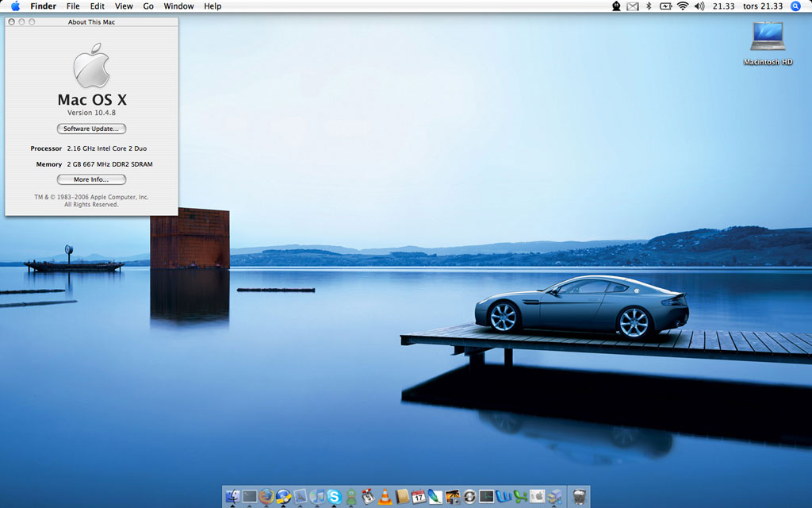Open the View menu
Screen dimensions: 812x508
point(124,6)
